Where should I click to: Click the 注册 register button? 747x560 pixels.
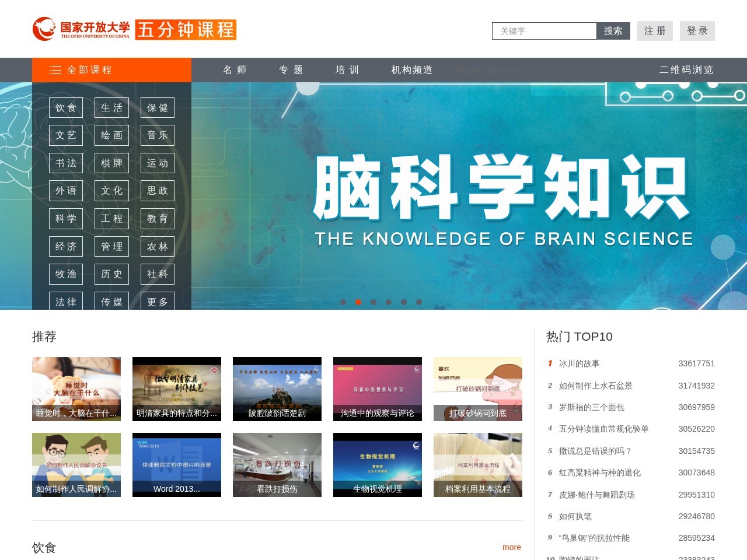pyautogui.click(x=655, y=31)
